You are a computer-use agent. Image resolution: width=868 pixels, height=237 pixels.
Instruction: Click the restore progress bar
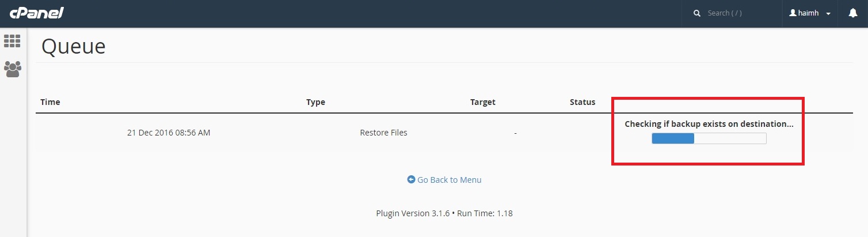(709, 138)
